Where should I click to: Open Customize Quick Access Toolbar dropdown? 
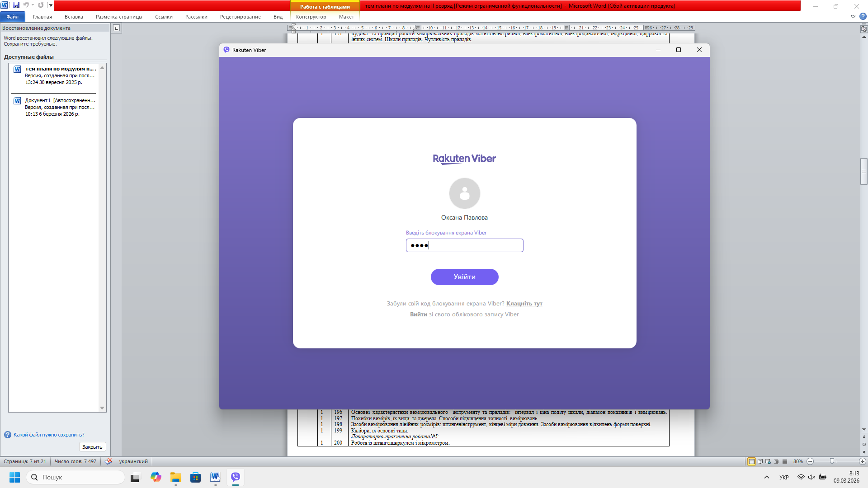coord(51,5)
